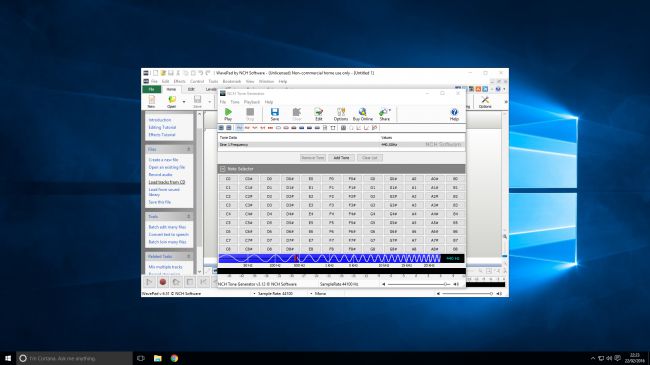Click the Edit icon in Tone Generator
This screenshot has width=650, height=365.
[x=318, y=114]
